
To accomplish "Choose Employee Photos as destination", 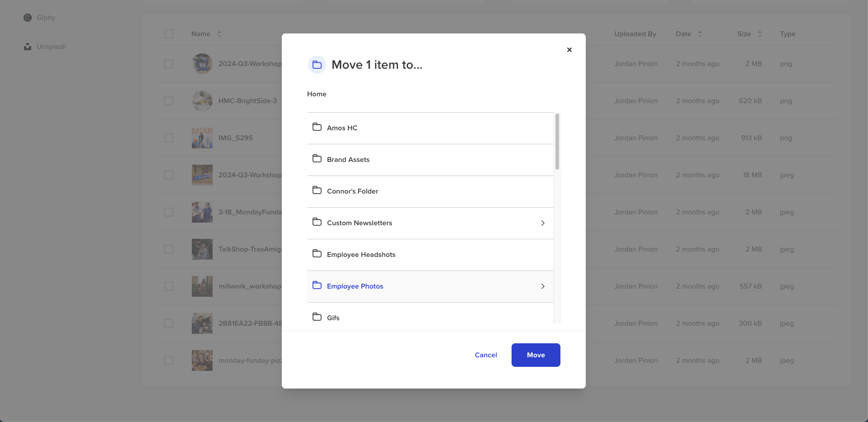I will coord(430,286).
